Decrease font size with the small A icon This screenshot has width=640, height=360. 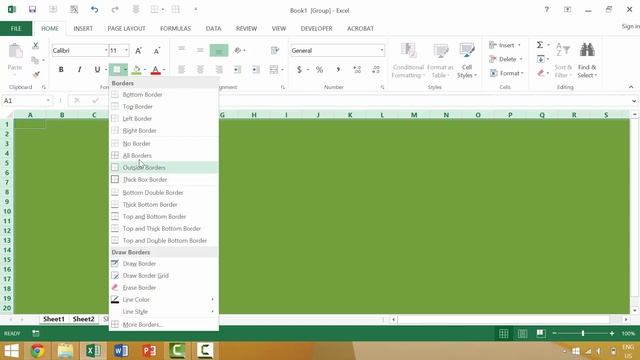click(x=157, y=51)
